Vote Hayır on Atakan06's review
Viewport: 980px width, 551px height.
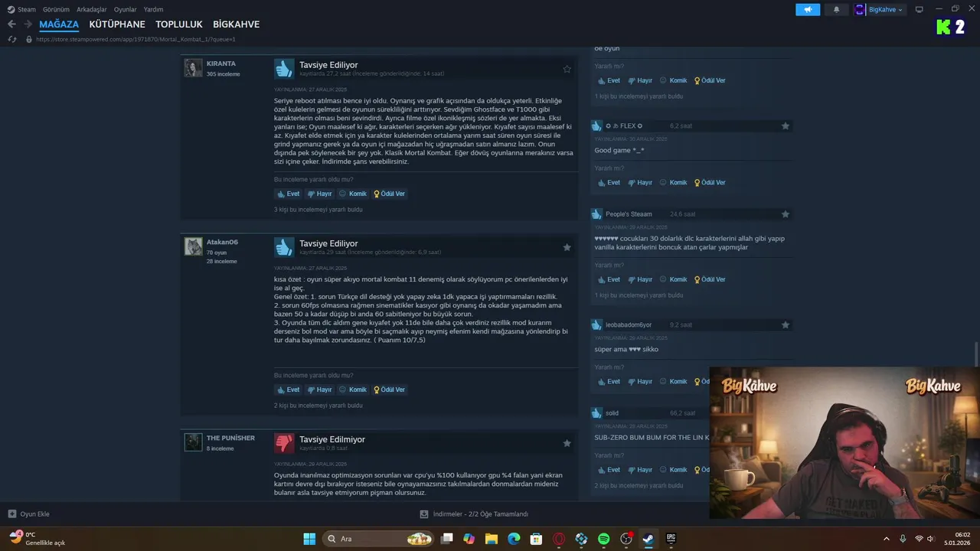319,390
